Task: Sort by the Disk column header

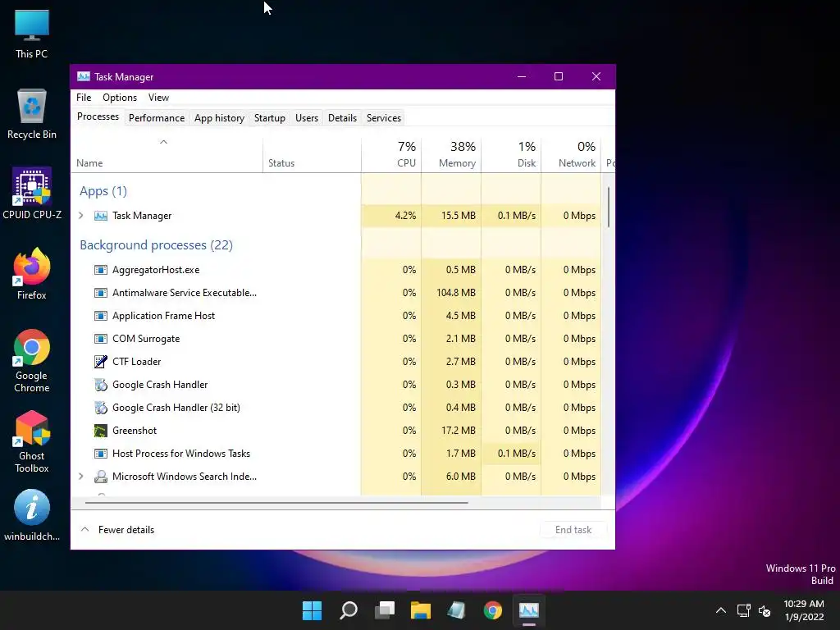Action: (x=511, y=155)
